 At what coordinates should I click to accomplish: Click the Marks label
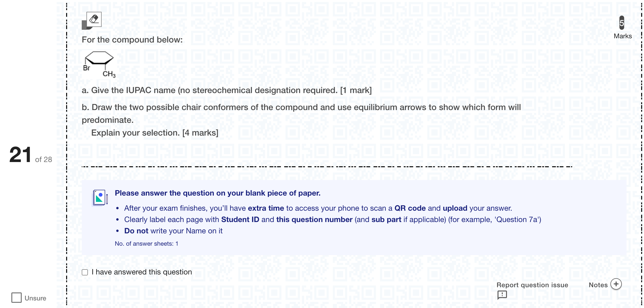(623, 36)
